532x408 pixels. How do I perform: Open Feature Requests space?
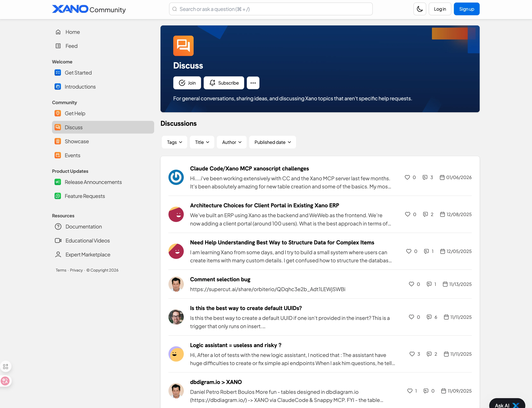[84, 196]
